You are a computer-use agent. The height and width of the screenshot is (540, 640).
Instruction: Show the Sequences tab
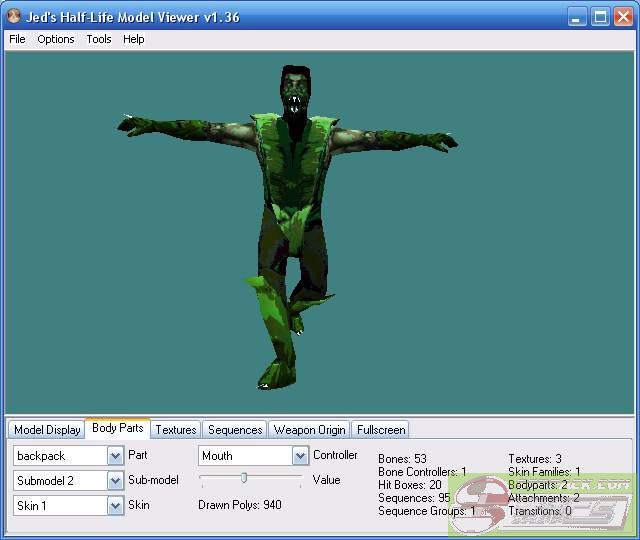pos(235,430)
